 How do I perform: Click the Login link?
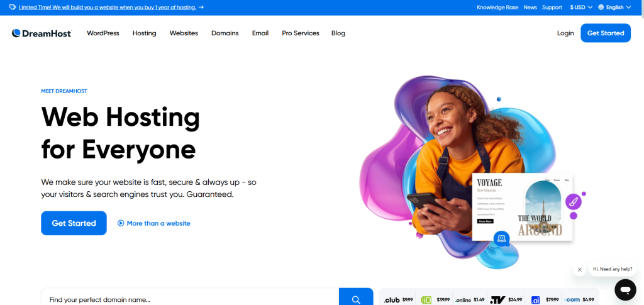pos(565,33)
